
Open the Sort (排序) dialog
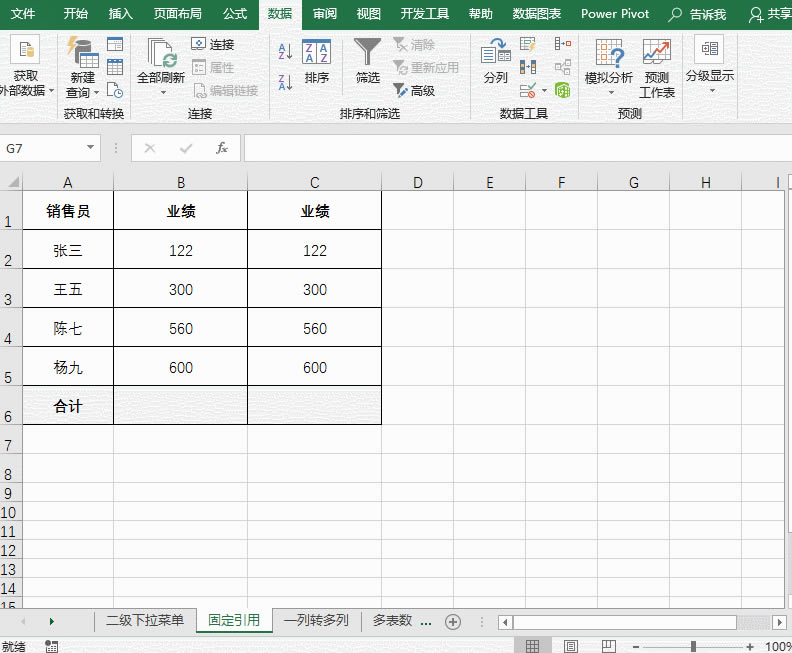(316, 60)
